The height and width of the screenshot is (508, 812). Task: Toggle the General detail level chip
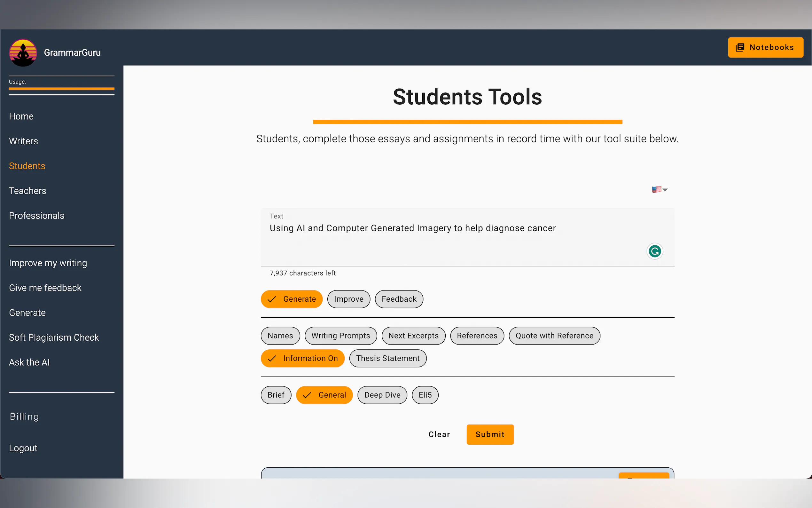tap(324, 395)
